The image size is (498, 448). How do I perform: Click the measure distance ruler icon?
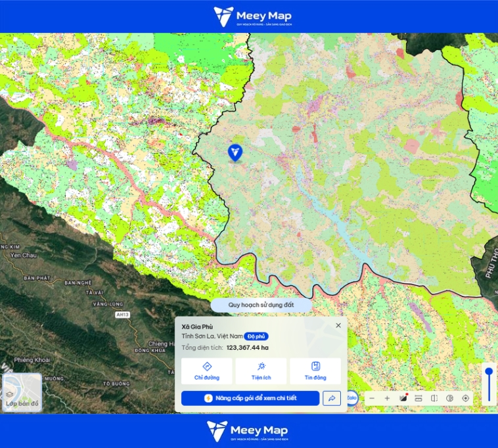(x=419, y=398)
